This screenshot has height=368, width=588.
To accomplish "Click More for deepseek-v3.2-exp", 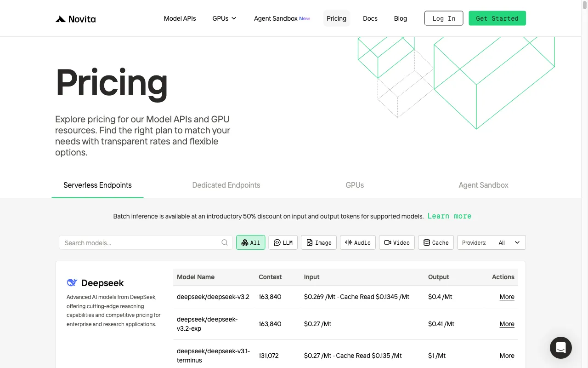I will pyautogui.click(x=507, y=324).
